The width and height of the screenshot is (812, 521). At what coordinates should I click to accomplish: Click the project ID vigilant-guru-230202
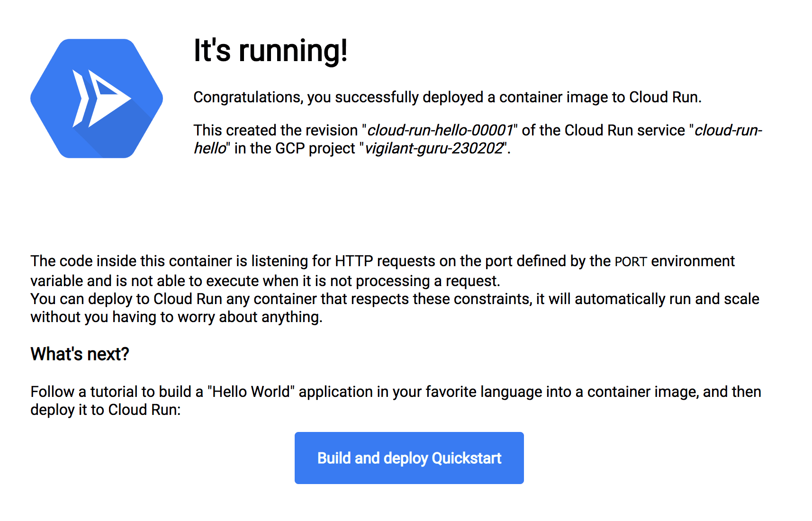pos(433,148)
